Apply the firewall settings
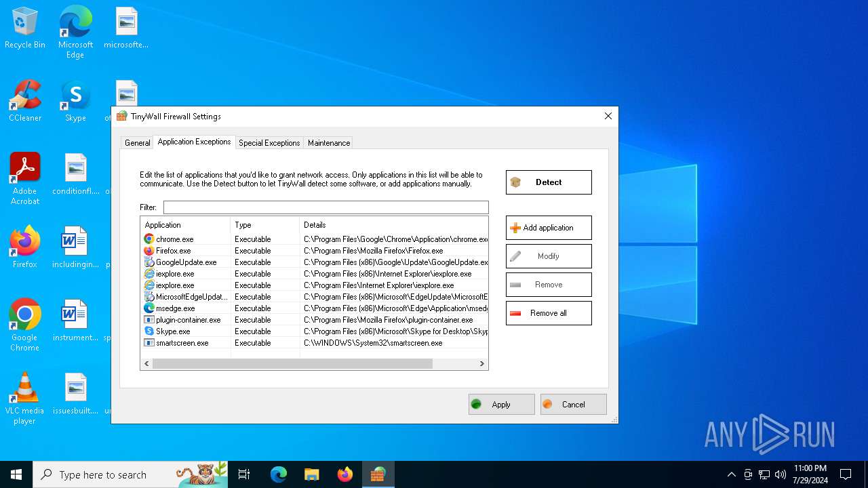The height and width of the screenshot is (488, 868). (x=501, y=405)
